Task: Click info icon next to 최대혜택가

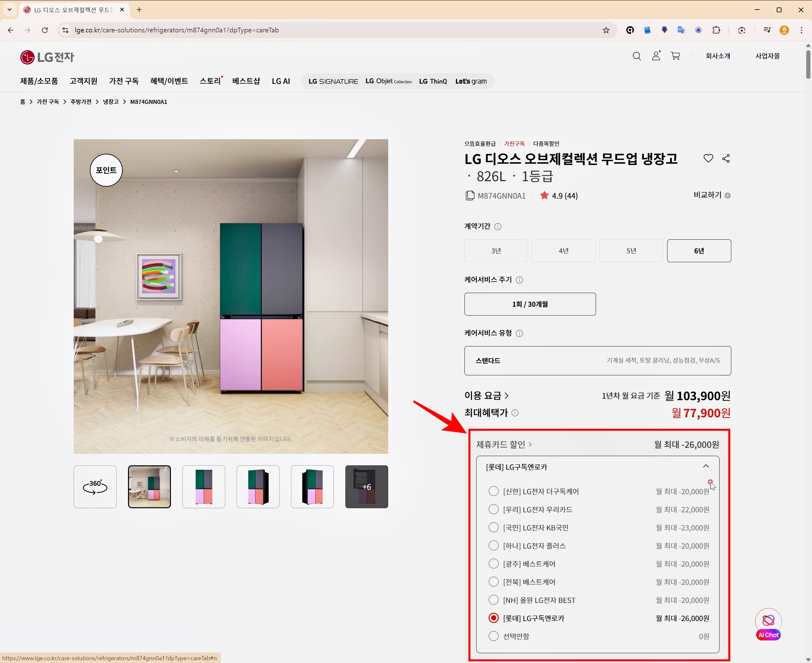Action: 515,413
